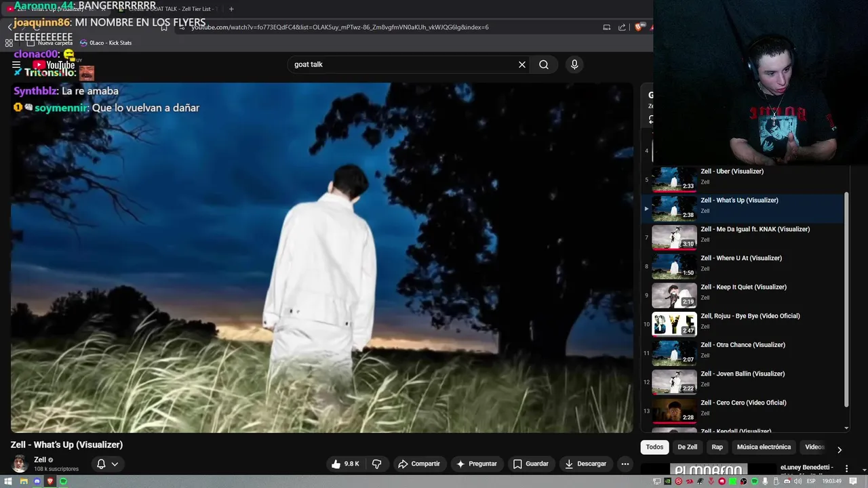Go to the YouTube home logo
The height and width of the screenshot is (488, 868).
tap(54, 65)
